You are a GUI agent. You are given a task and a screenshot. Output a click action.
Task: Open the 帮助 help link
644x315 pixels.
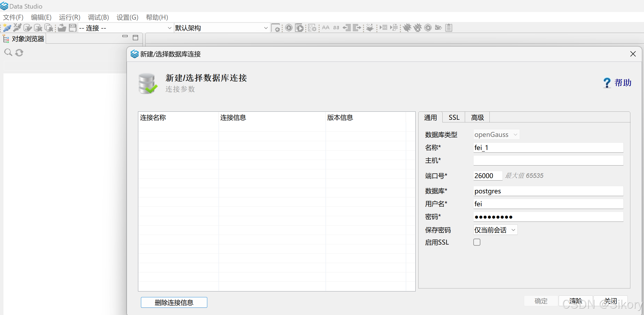[623, 82]
